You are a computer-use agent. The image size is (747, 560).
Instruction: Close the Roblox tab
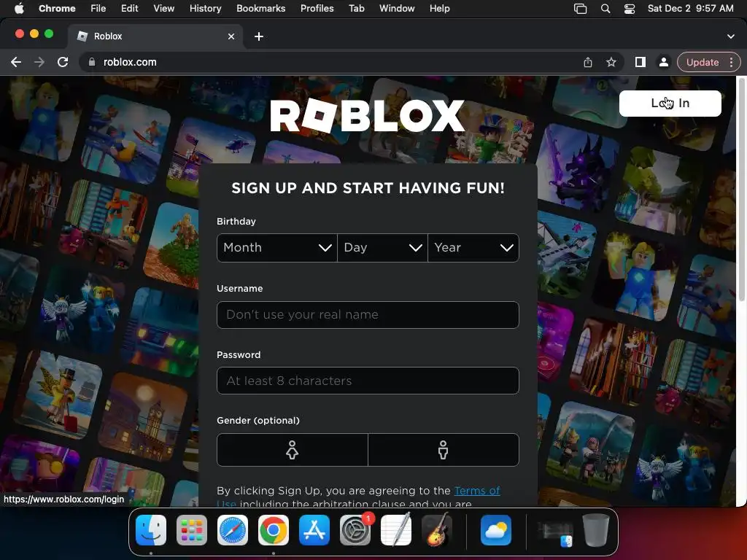coord(231,36)
